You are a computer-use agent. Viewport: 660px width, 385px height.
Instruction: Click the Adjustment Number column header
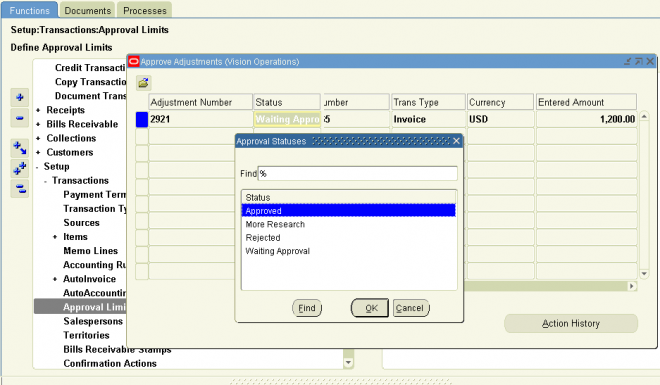200,102
